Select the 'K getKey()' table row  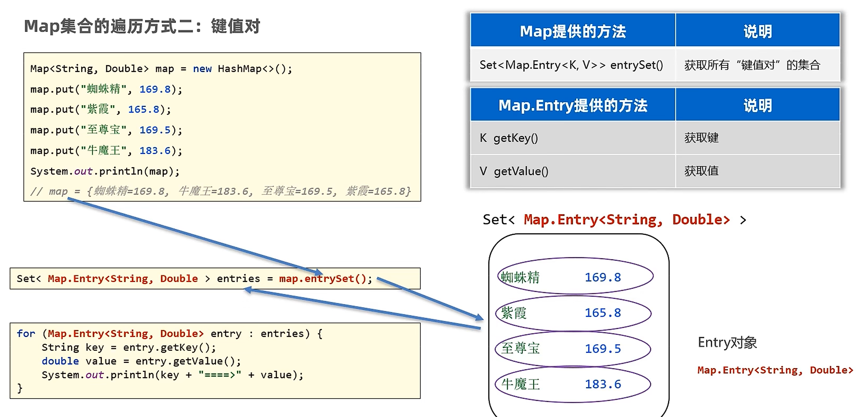click(509, 138)
